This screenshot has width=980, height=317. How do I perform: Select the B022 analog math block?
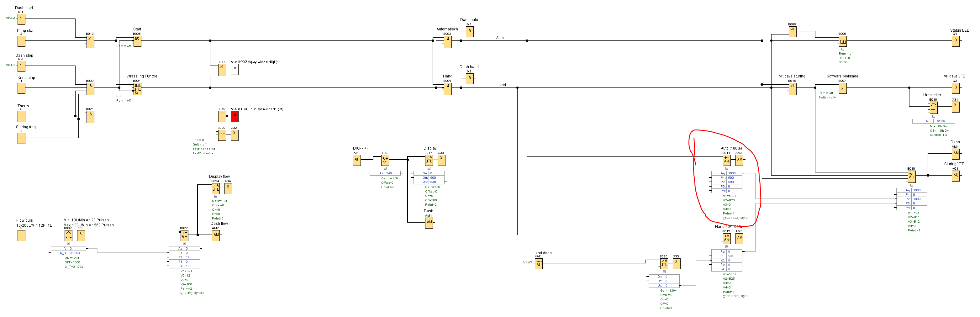[x=184, y=235]
